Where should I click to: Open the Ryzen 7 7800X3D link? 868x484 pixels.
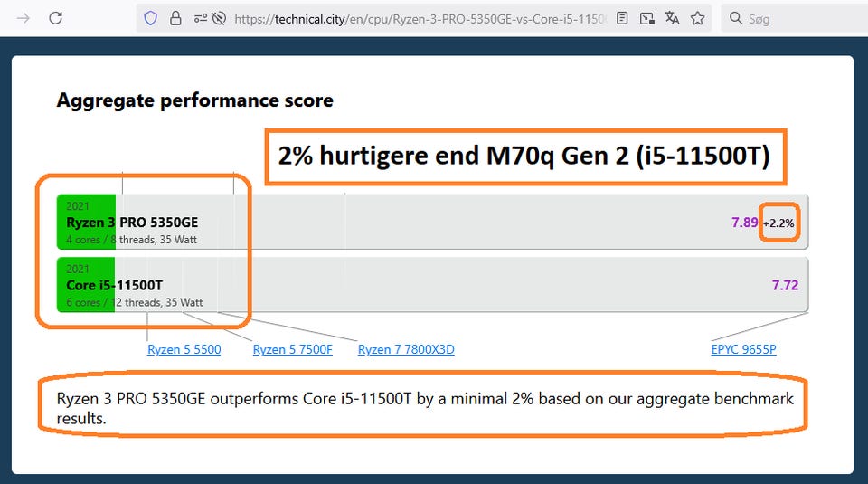(406, 349)
